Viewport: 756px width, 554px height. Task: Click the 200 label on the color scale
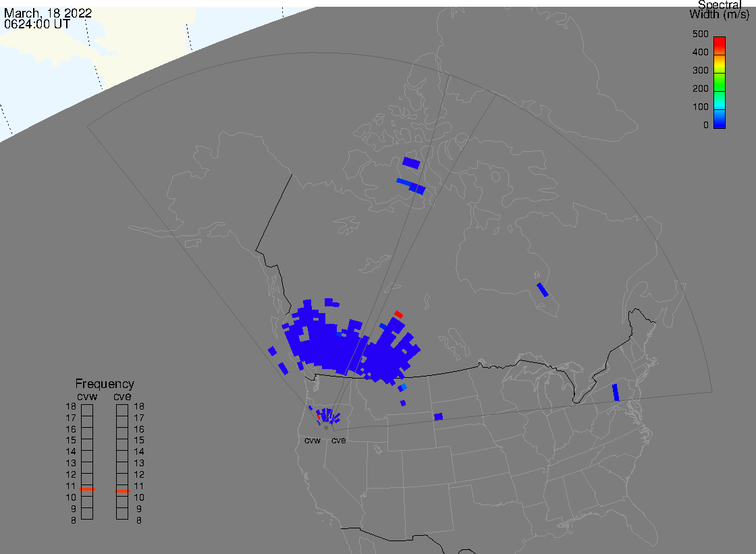[700, 88]
